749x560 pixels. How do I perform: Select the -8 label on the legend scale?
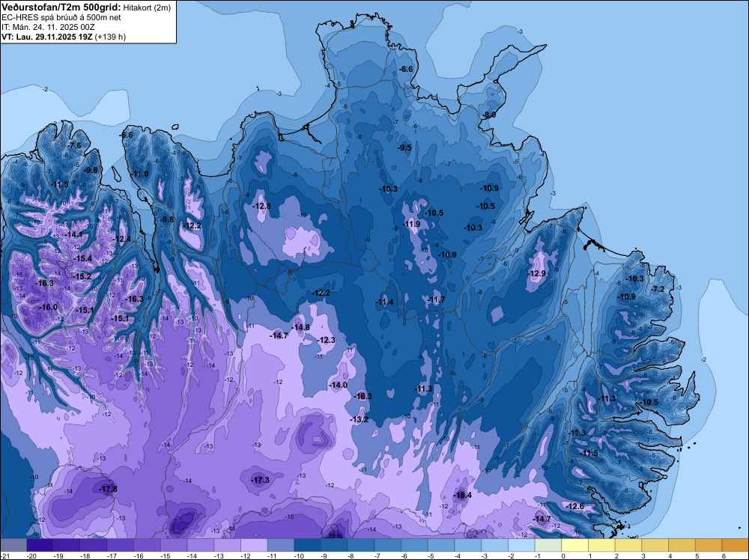click(x=351, y=556)
